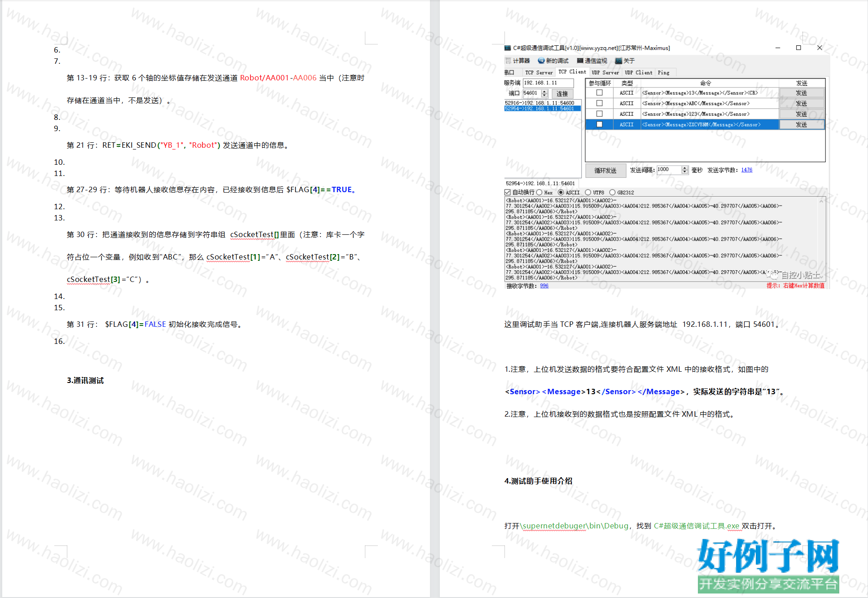Screen dimensions: 868x598
Task: Click the debug tool's title bar app icon
Action: tap(508, 48)
